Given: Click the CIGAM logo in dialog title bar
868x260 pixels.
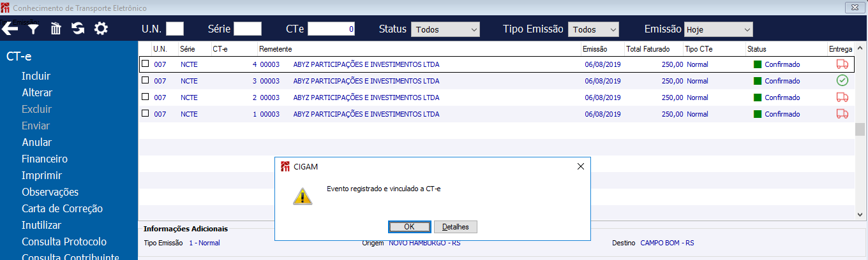Looking at the screenshot, I should pyautogui.click(x=285, y=166).
